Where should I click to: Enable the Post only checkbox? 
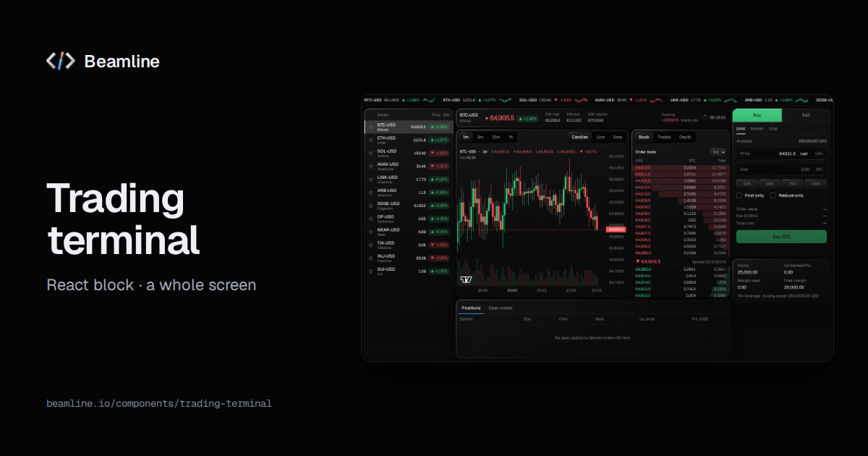tap(739, 195)
